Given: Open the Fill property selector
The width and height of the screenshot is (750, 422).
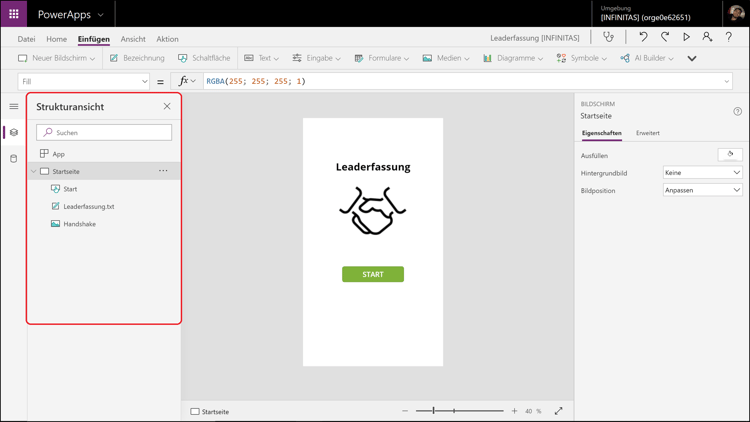Looking at the screenshot, I should click(x=84, y=81).
